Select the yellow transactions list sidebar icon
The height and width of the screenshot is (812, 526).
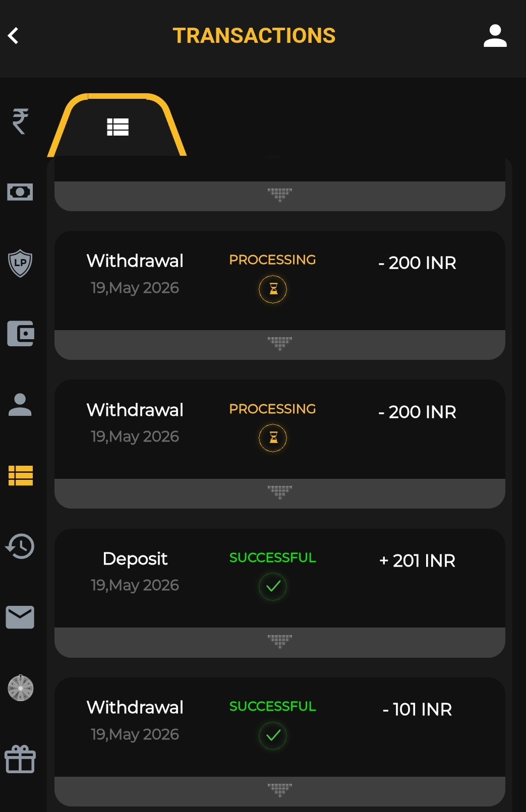(x=20, y=475)
